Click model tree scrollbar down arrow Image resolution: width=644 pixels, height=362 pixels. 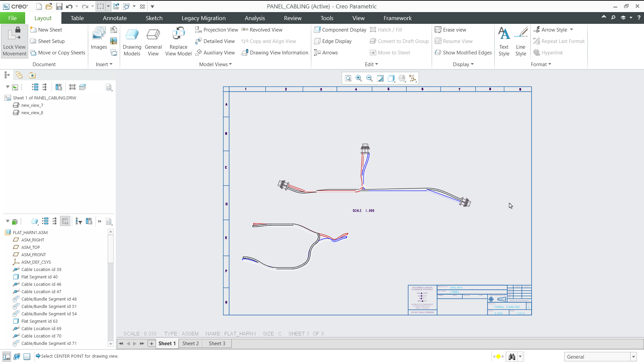[111, 344]
